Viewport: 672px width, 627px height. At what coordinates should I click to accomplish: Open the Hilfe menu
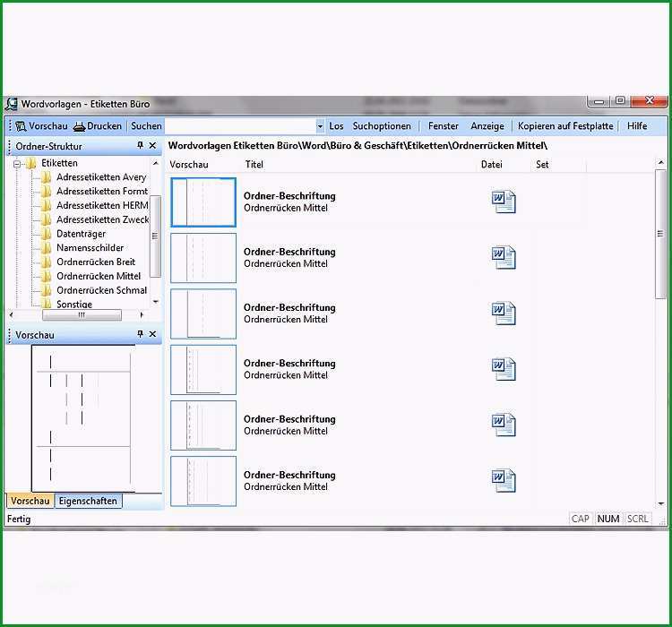pyautogui.click(x=637, y=126)
